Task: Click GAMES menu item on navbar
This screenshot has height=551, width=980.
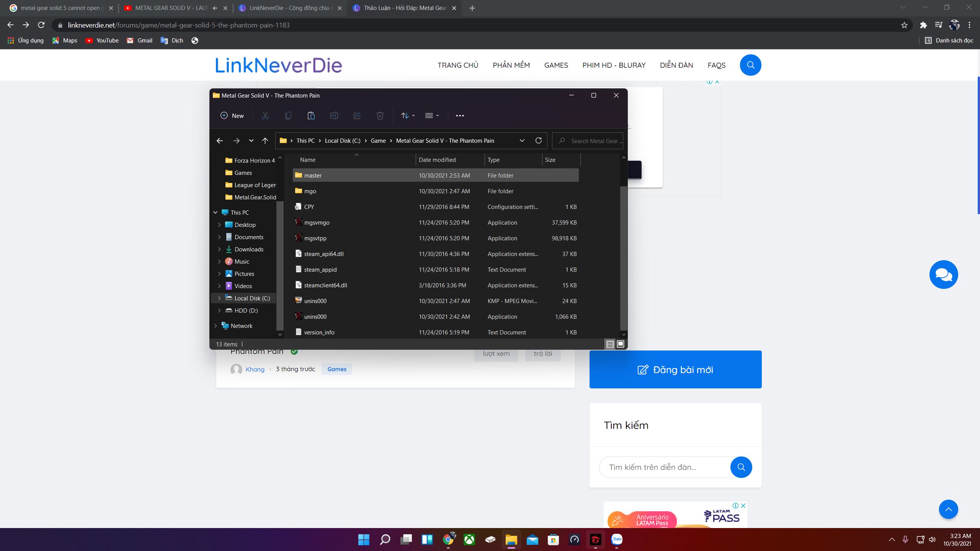Action: (x=555, y=65)
